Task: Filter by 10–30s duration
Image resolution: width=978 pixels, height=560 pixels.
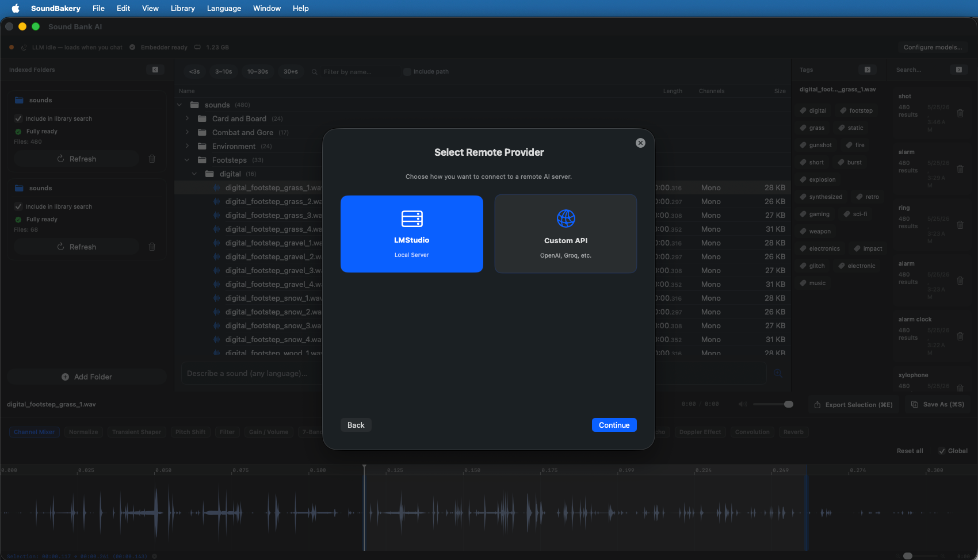Action: [x=258, y=71]
